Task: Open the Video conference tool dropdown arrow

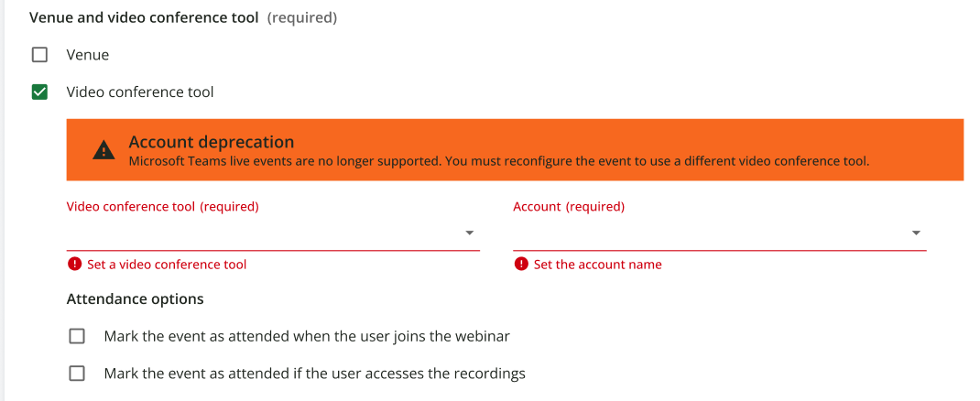Action: pyautogui.click(x=469, y=233)
